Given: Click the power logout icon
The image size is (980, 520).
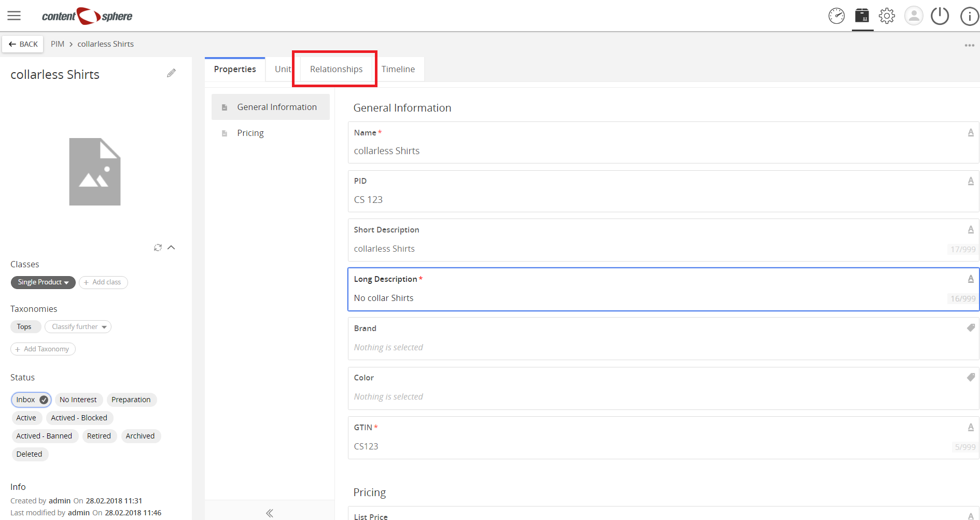Looking at the screenshot, I should 940,16.
